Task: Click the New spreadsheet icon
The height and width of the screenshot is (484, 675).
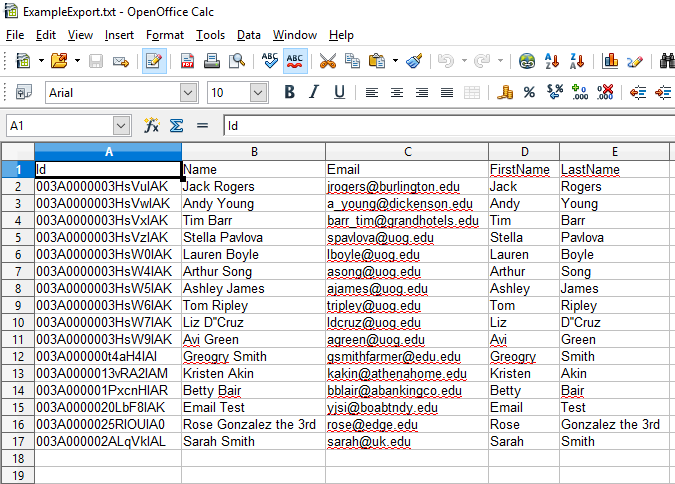Action: (23, 61)
